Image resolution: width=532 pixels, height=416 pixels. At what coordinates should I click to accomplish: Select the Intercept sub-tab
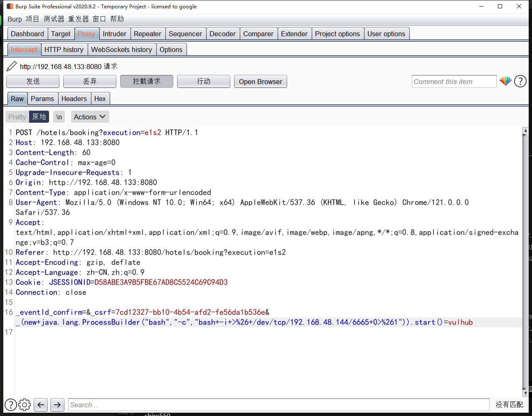[x=24, y=50]
